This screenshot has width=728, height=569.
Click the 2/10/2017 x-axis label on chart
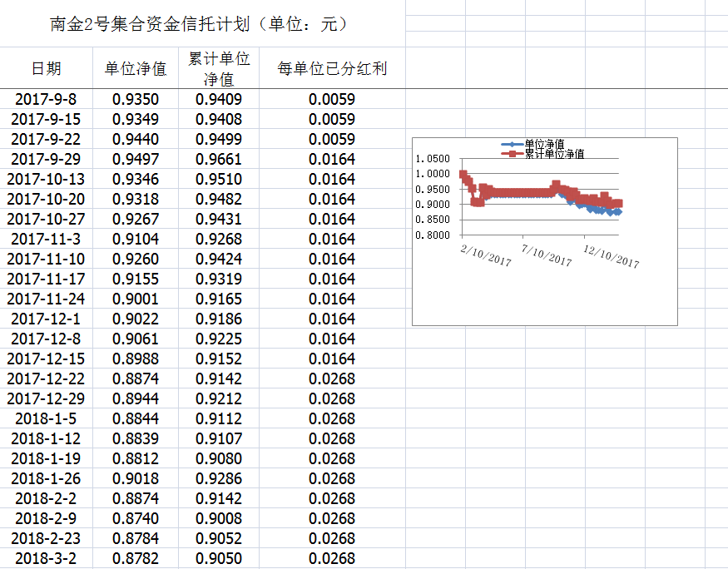coord(486,255)
